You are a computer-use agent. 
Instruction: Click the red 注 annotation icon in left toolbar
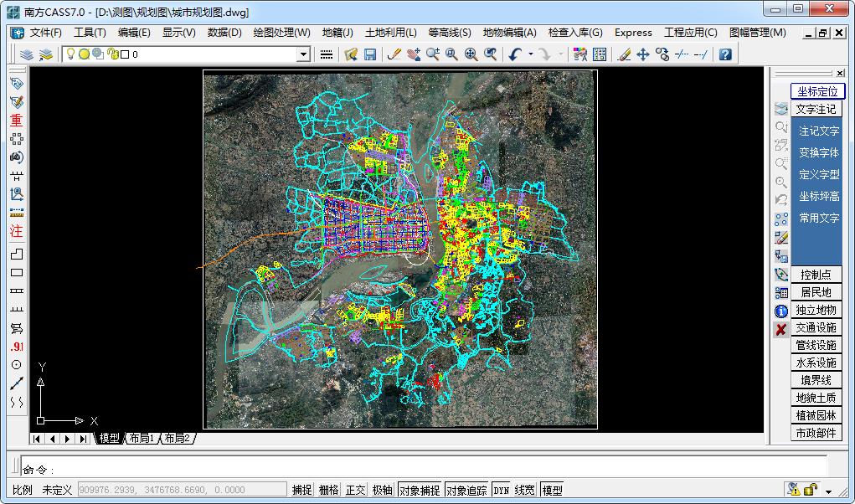[16, 232]
